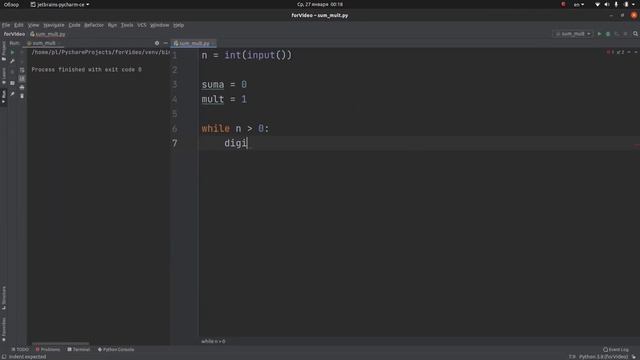
Task: Open Terminal tool window
Action: pyautogui.click(x=79, y=349)
